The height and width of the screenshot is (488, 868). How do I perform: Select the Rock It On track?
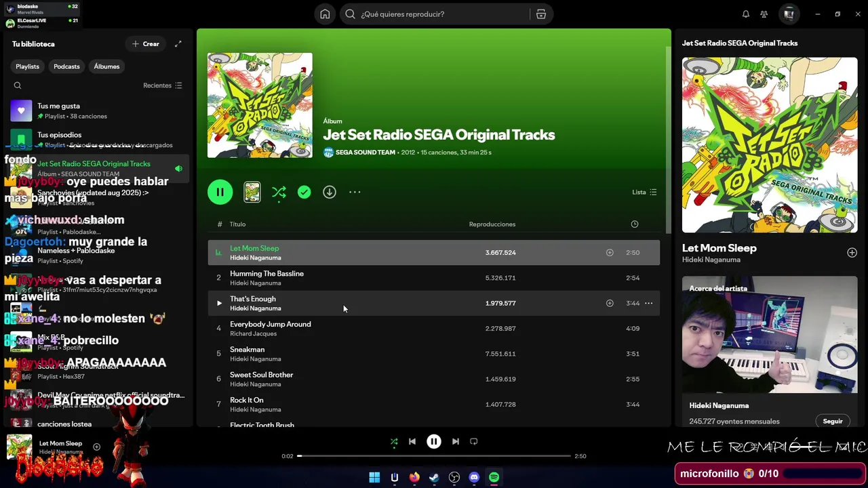point(433,405)
